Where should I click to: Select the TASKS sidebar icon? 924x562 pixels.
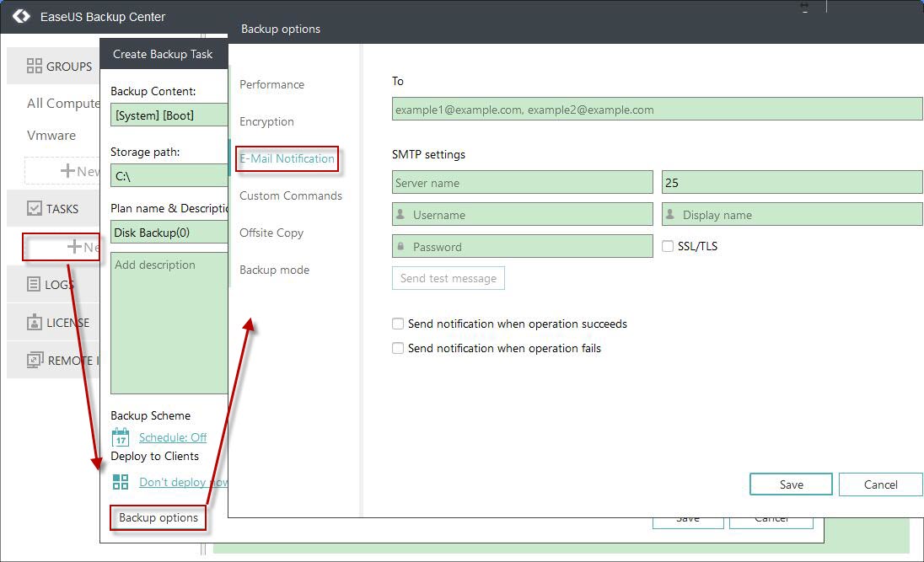[x=34, y=208]
